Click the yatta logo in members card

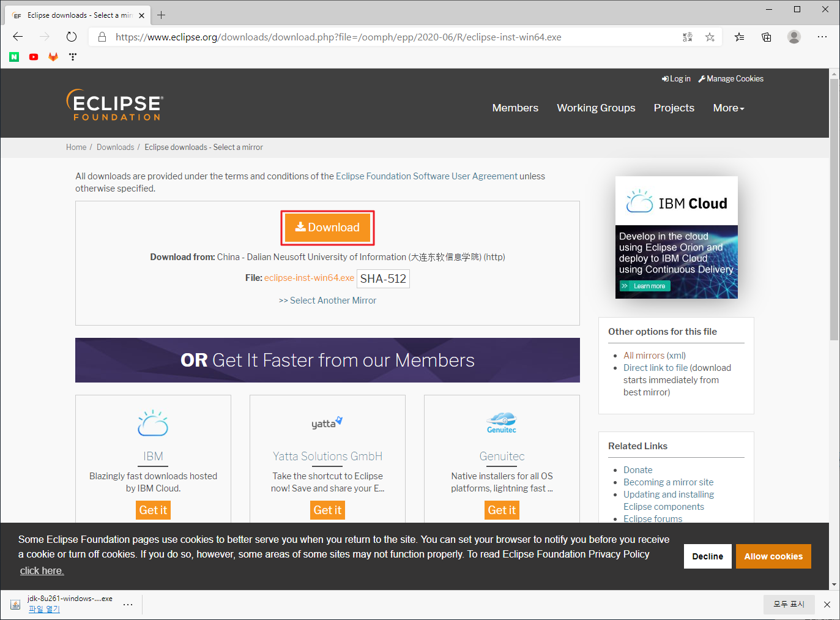pyautogui.click(x=327, y=423)
